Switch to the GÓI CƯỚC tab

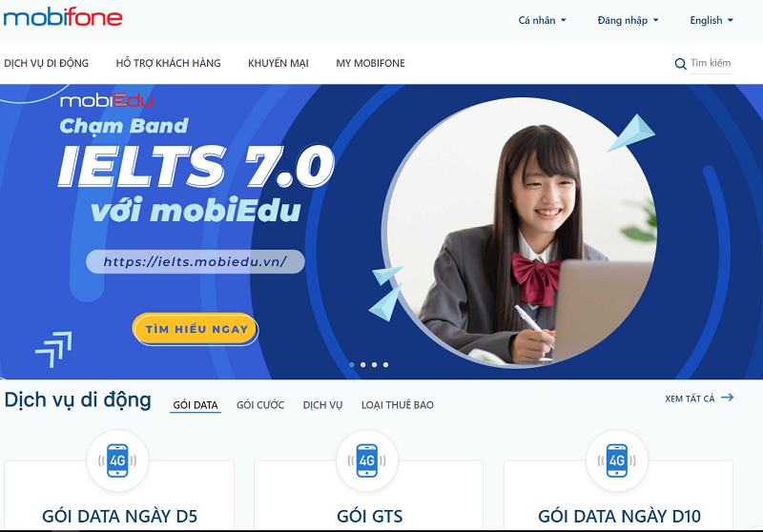pos(260,405)
